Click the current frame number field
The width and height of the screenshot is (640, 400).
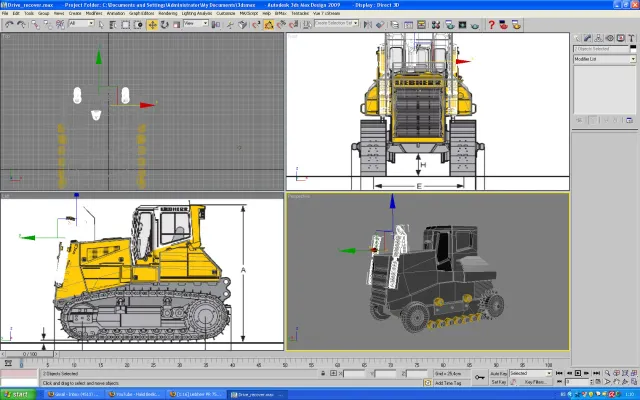click(576, 382)
